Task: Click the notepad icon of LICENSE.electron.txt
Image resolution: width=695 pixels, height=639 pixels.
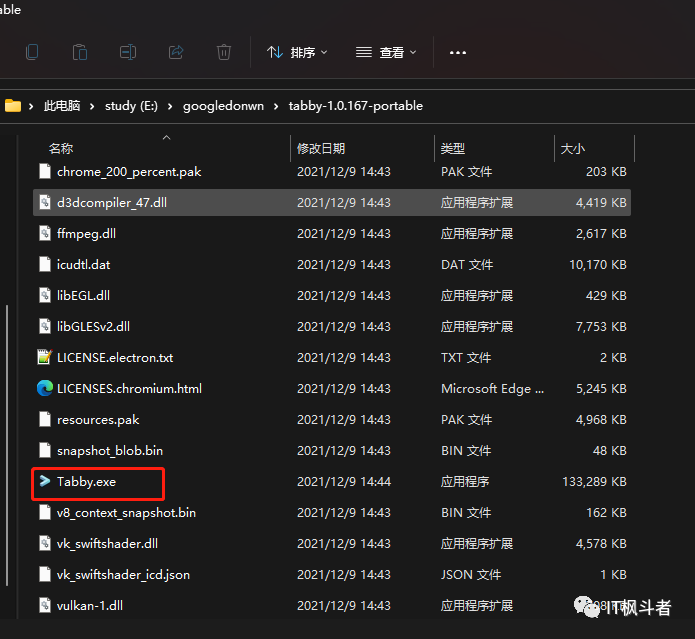Action: [45, 357]
